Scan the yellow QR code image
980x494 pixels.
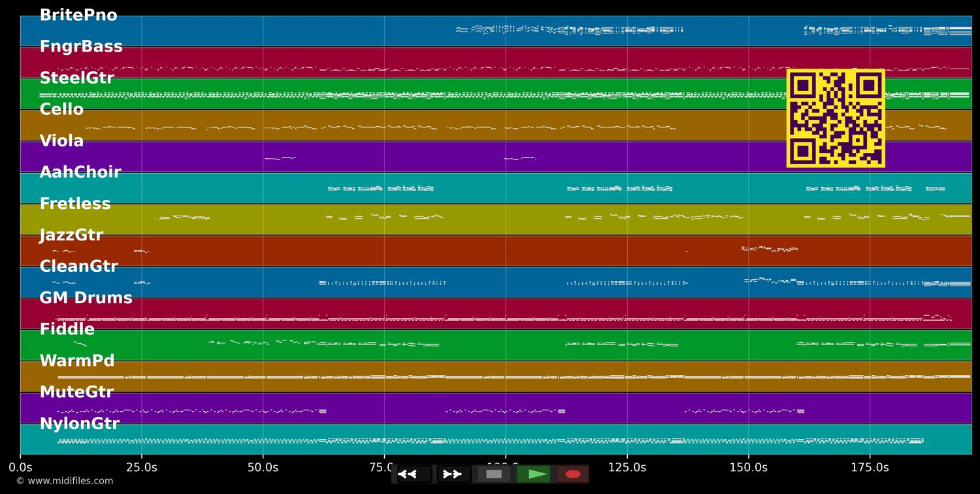tap(836, 118)
